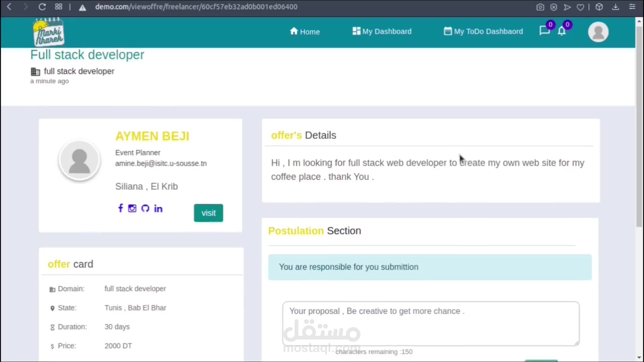
Task: Open the messages chat icon
Action: click(x=544, y=31)
